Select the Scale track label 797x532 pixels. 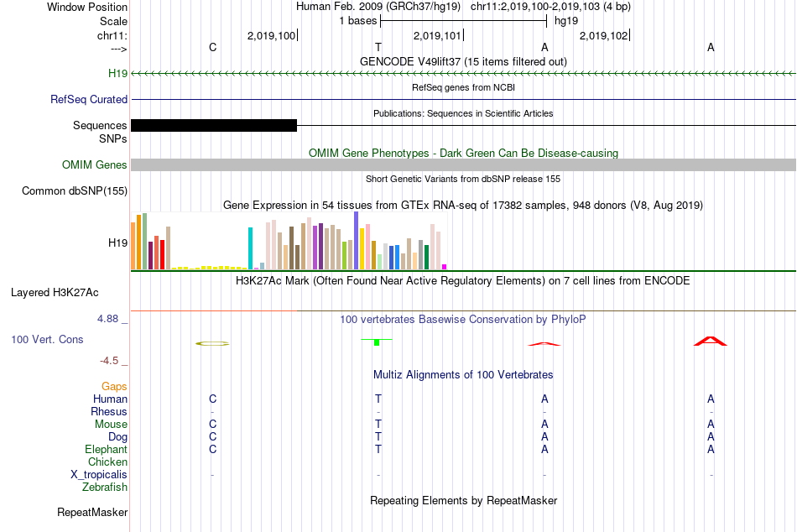point(113,21)
